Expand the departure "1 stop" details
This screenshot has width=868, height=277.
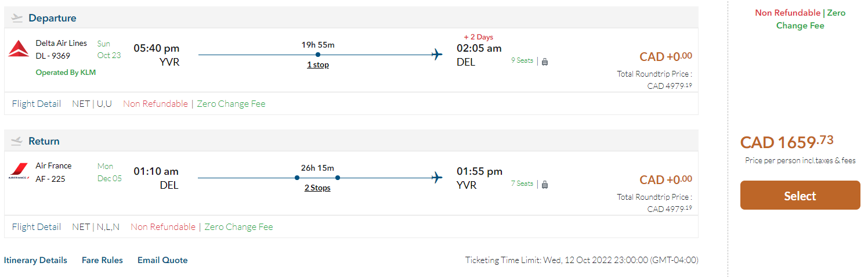tap(318, 65)
